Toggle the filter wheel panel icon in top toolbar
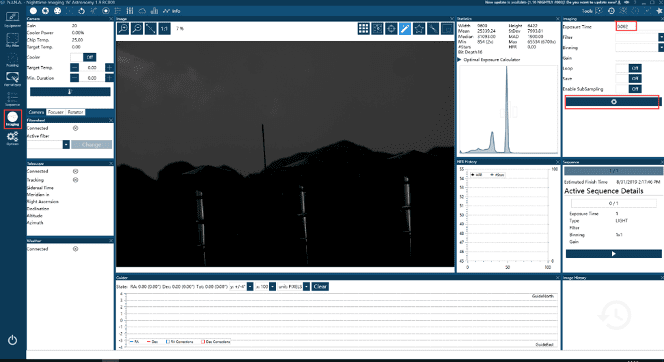The width and height of the screenshot is (664, 362). [x=57, y=11]
